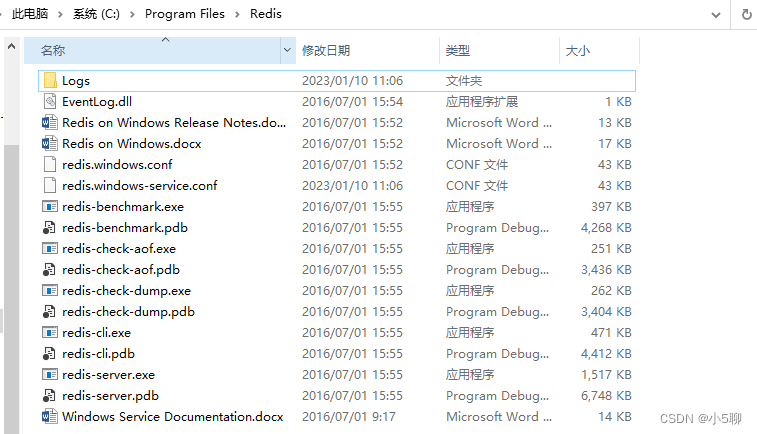Click the Logs folder icon
757x434 pixels.
pyautogui.click(x=50, y=80)
